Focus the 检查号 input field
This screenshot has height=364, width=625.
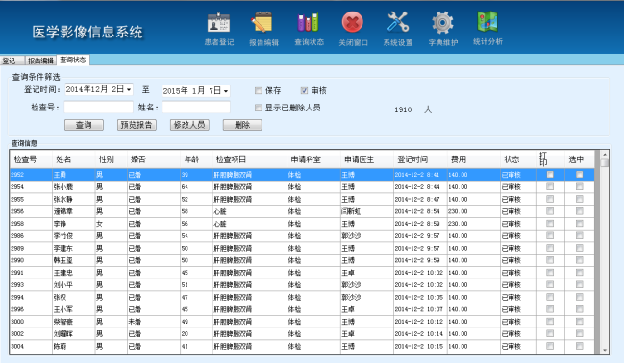(98, 108)
